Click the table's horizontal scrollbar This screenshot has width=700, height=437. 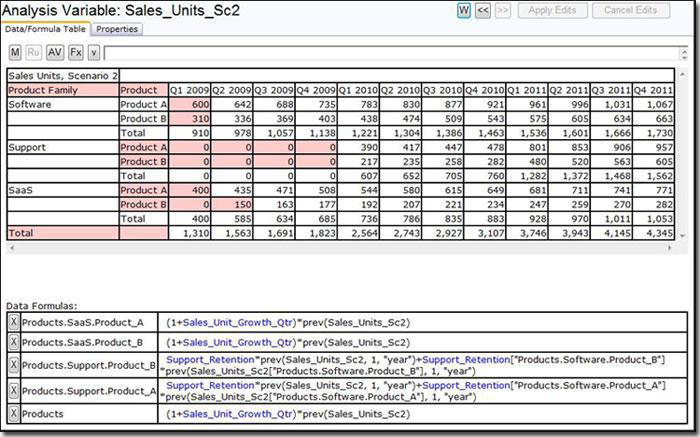340,247
